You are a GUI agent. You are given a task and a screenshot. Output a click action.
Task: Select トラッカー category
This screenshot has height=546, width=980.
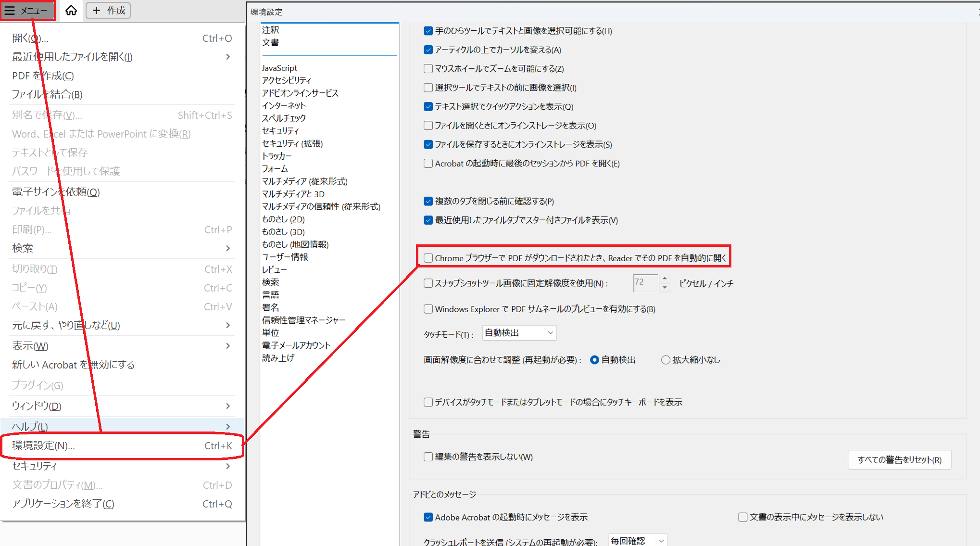[x=277, y=156]
